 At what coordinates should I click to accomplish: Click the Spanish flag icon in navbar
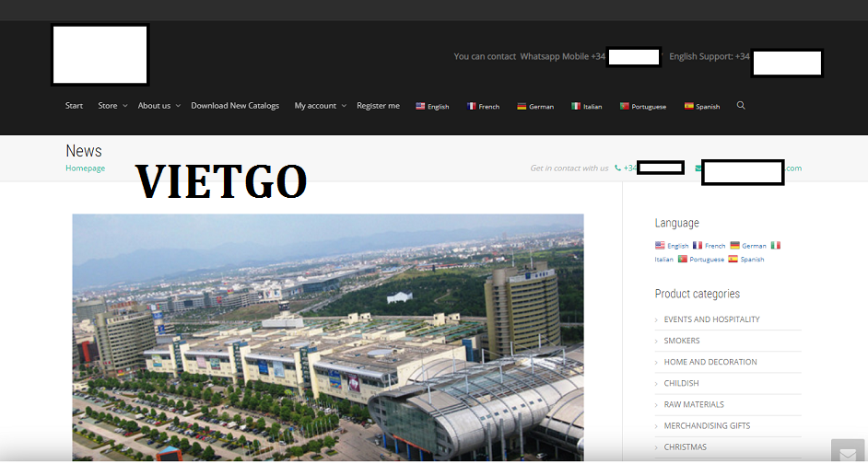point(688,106)
